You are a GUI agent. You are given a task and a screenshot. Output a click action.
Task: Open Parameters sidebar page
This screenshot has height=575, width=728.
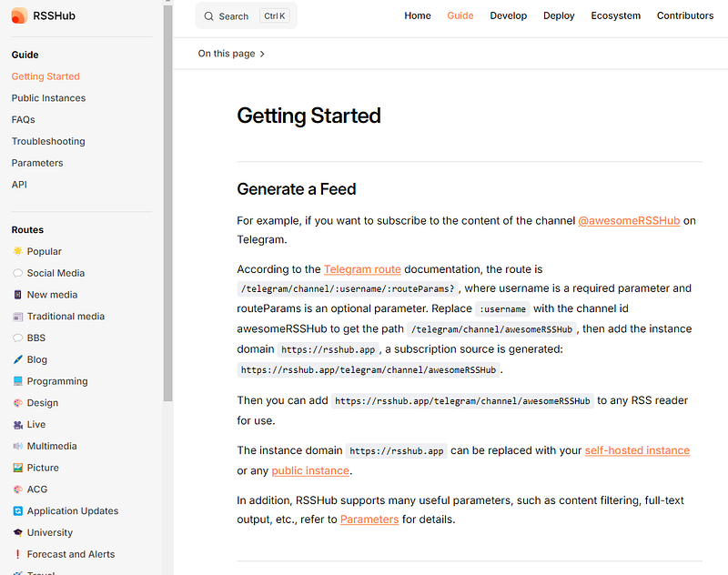[x=37, y=163]
